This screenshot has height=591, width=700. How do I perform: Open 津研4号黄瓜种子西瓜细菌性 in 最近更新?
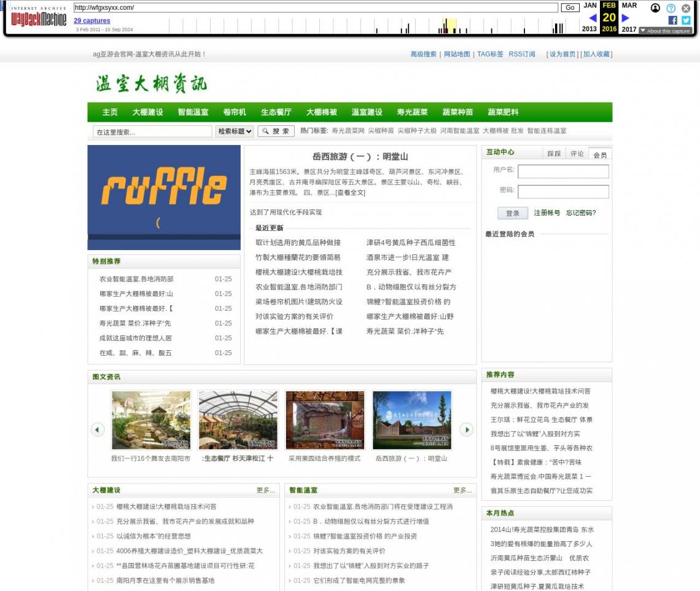pos(411,243)
